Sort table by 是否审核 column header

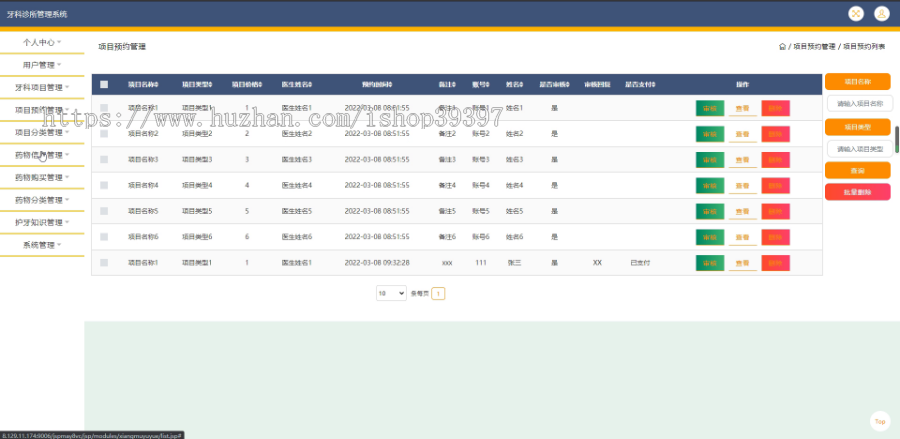click(x=554, y=84)
